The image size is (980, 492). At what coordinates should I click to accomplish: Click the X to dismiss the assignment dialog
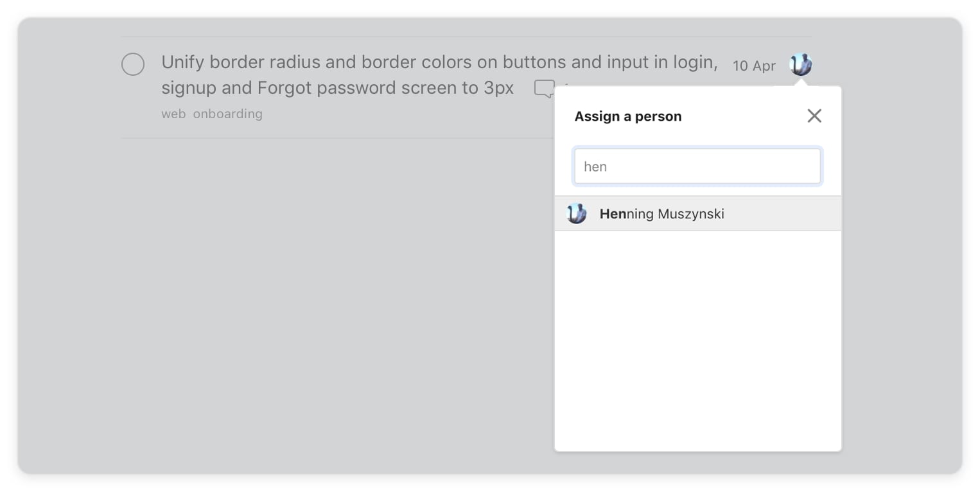click(814, 116)
